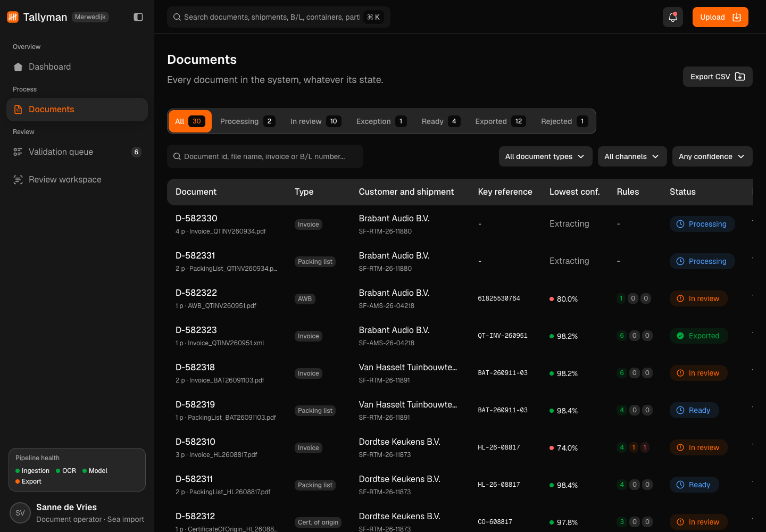Image resolution: width=766 pixels, height=532 pixels.
Task: Switch to the Exported tab
Action: tap(501, 121)
